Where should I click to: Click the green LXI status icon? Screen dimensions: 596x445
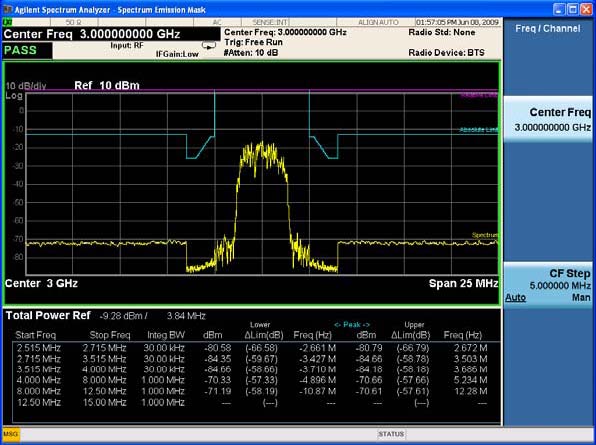[6, 22]
